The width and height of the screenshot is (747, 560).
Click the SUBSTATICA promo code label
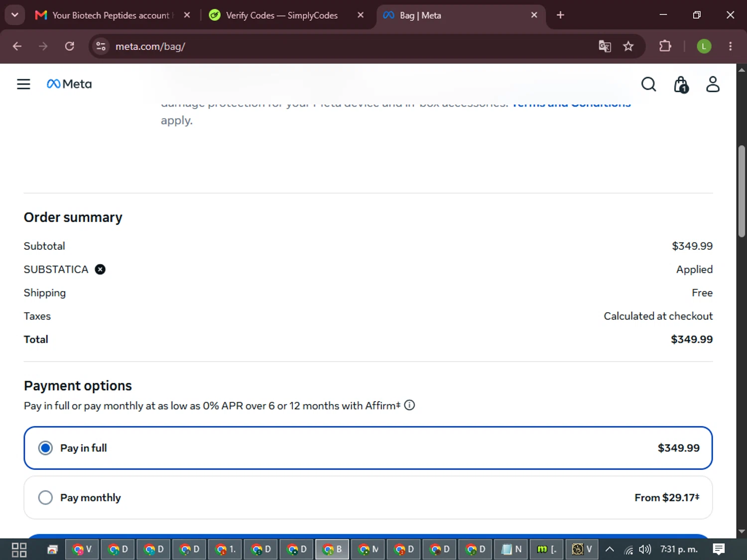56,269
